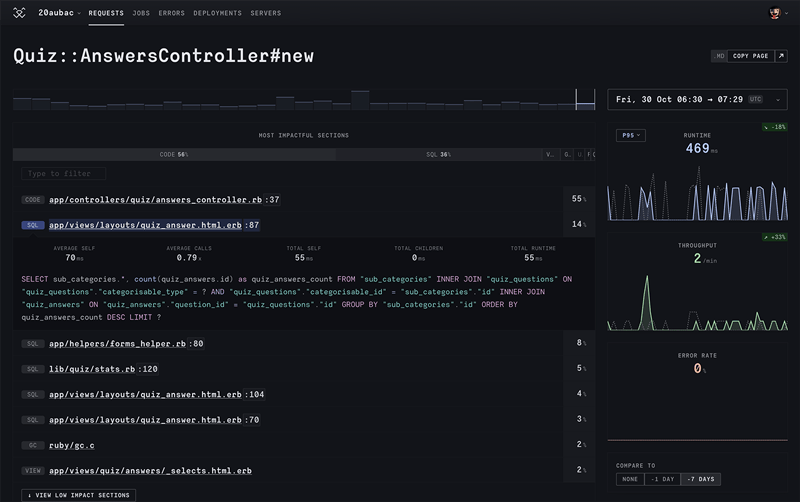Open _selects.html.erb view section

point(151,471)
